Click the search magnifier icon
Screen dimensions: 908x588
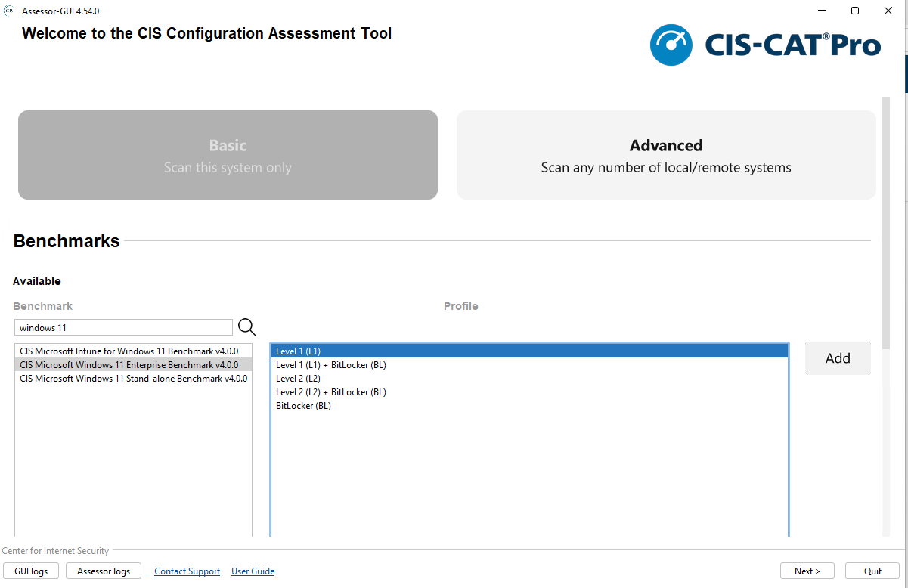(x=246, y=326)
